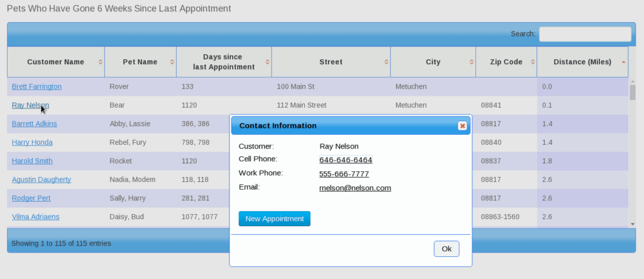644x279 pixels.
Task: Click the City column sort arrows
Action: point(472,62)
